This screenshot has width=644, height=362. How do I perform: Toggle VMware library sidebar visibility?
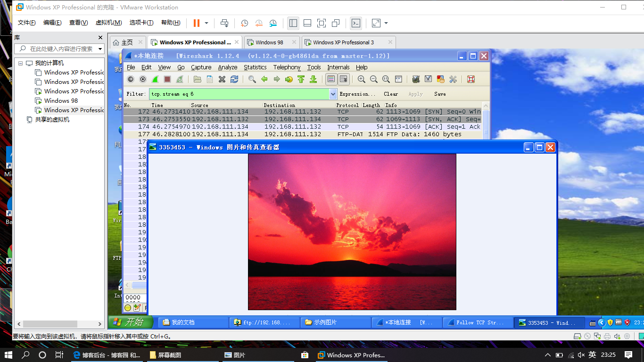pos(293,23)
